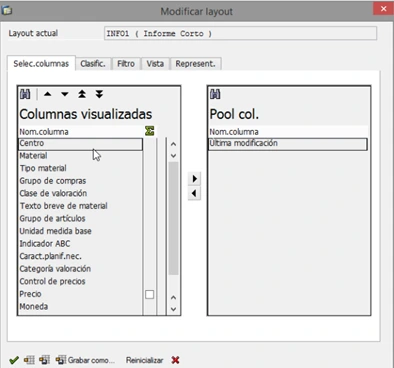Select the Precio row

click(x=80, y=294)
